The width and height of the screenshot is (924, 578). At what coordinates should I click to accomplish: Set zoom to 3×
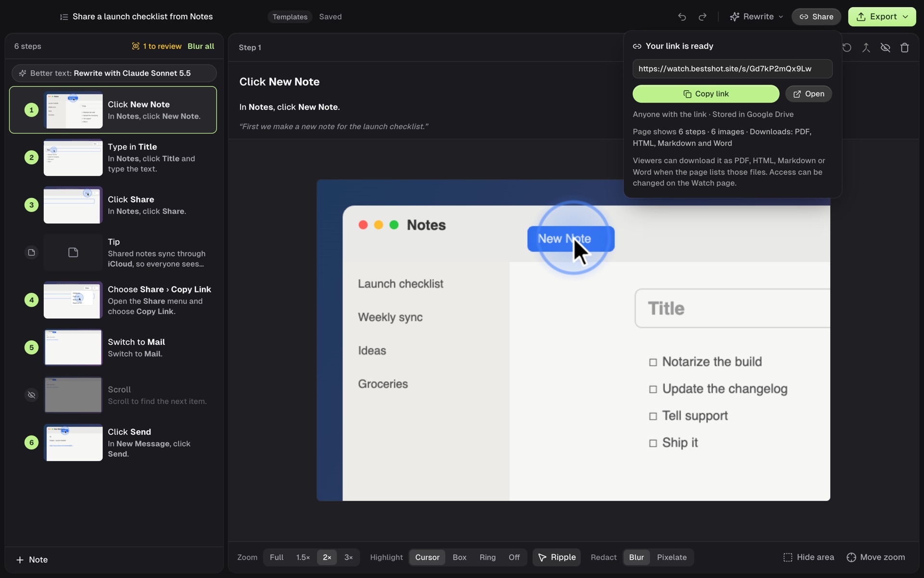pos(348,557)
